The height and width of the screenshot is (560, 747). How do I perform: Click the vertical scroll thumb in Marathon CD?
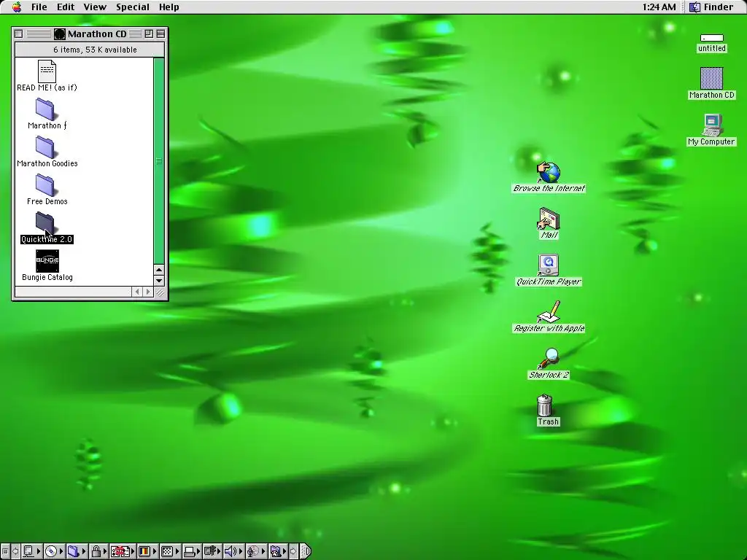coord(159,161)
